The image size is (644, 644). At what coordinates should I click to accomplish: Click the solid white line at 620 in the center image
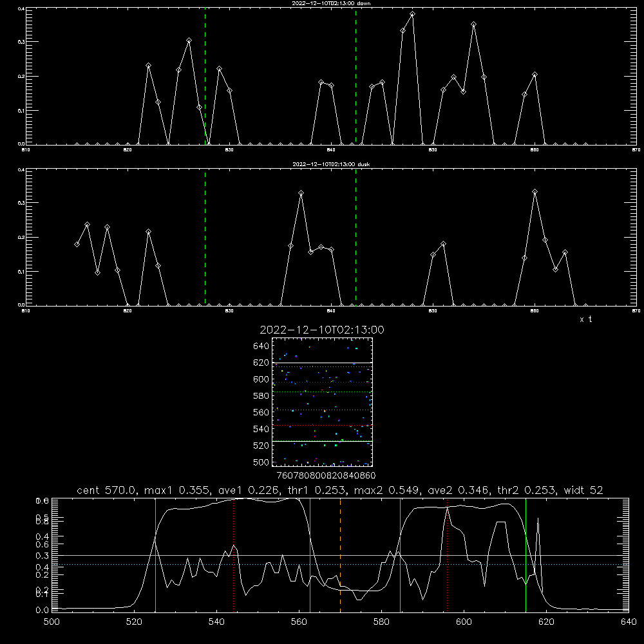click(x=322, y=363)
